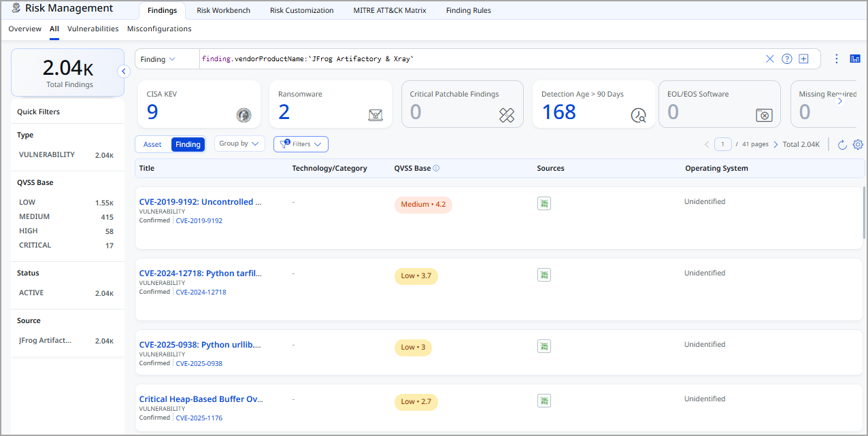The width and height of the screenshot is (868, 436).
Task: Select the All sub-tab
Action: 54,29
